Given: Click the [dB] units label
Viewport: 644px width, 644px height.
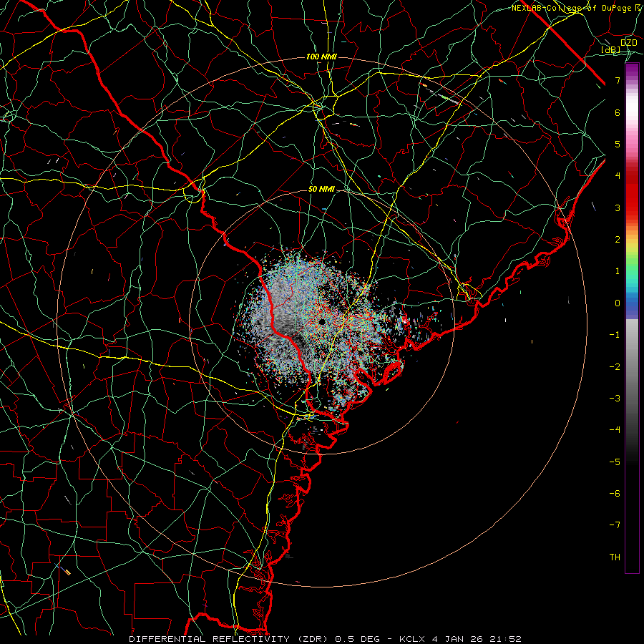Looking at the screenshot, I should click(611, 50).
